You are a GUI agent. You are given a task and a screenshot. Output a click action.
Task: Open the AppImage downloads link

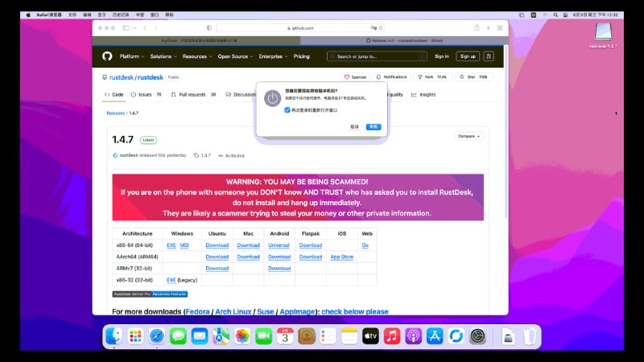click(x=297, y=311)
